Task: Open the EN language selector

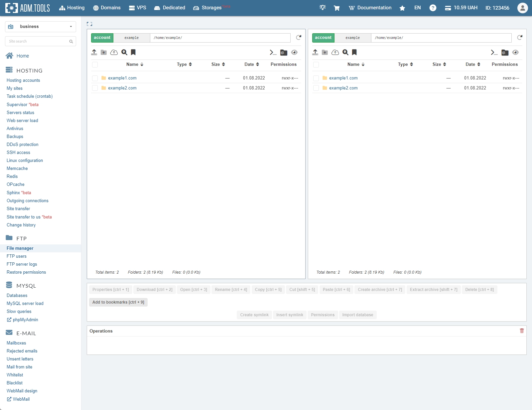Action: (417, 8)
